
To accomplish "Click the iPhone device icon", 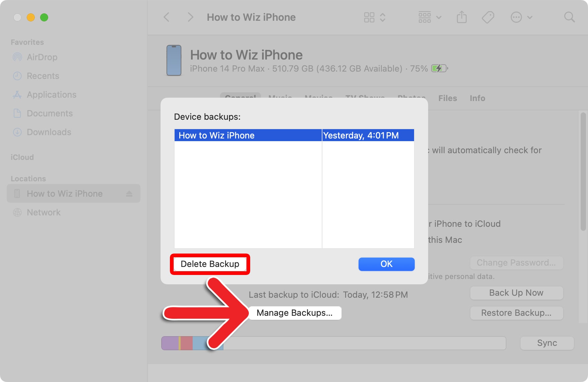I will pyautogui.click(x=174, y=61).
